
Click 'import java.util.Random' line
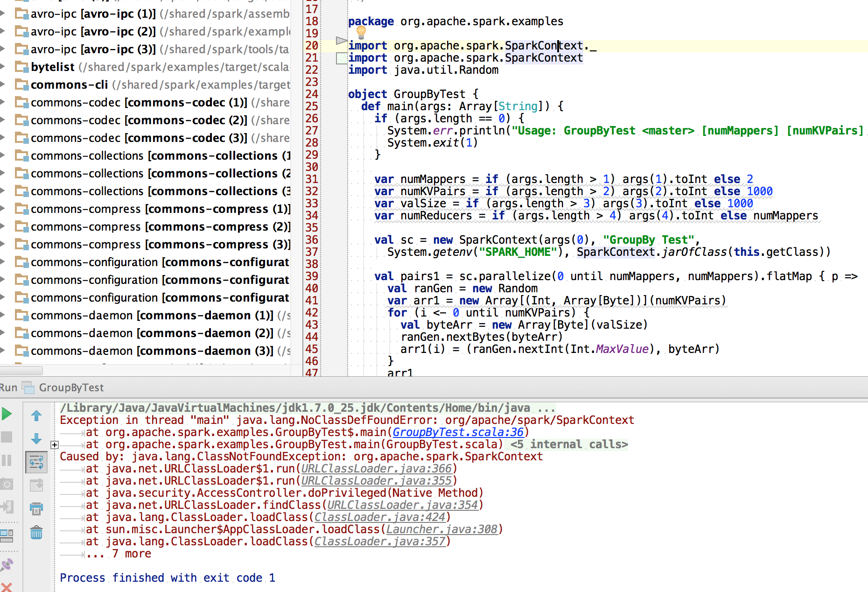423,70
